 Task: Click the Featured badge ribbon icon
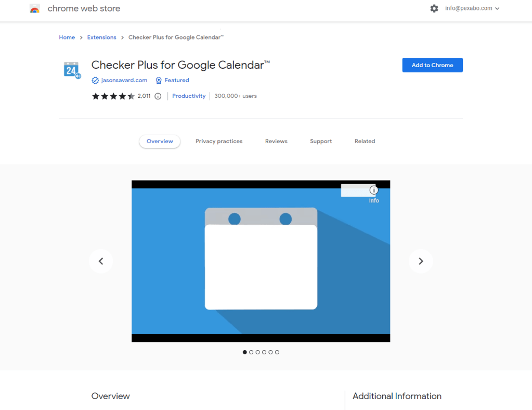pyautogui.click(x=159, y=81)
